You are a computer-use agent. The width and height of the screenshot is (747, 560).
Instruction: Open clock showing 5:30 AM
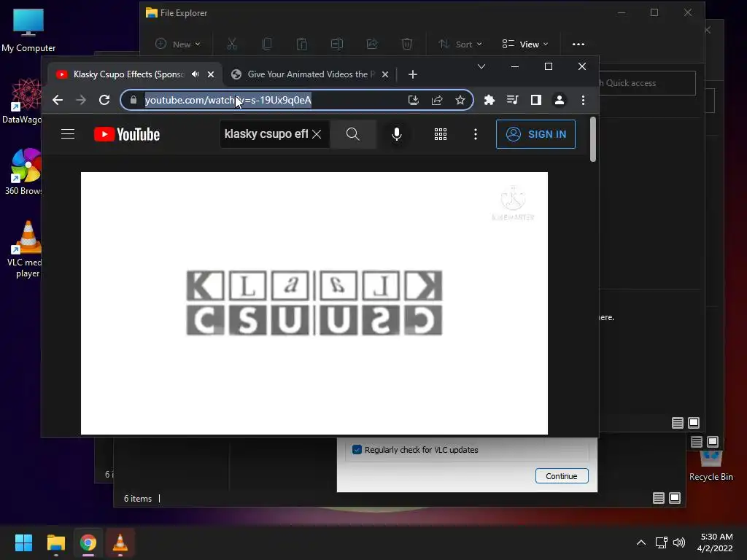point(715,542)
